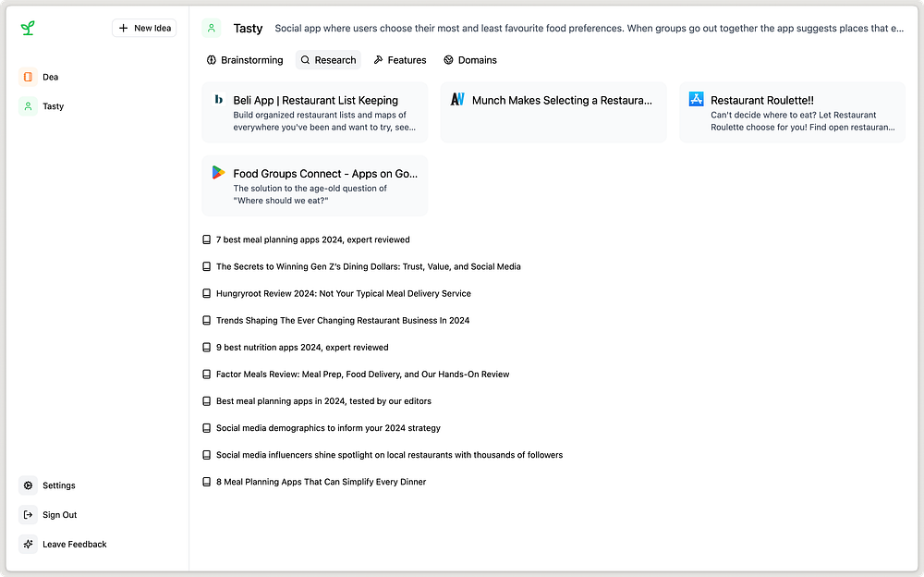Click the Munch article logo icon
This screenshot has width=924, height=577.
click(457, 99)
